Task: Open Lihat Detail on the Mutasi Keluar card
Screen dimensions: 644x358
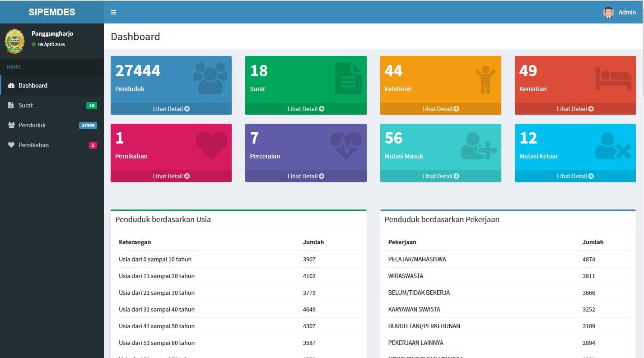Action: pos(575,176)
